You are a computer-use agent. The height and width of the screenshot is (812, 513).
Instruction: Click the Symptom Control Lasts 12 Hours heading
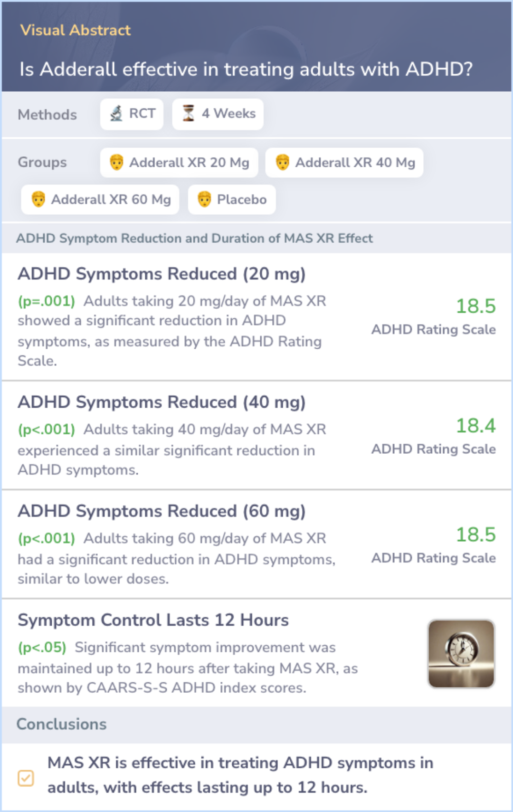[x=153, y=620]
